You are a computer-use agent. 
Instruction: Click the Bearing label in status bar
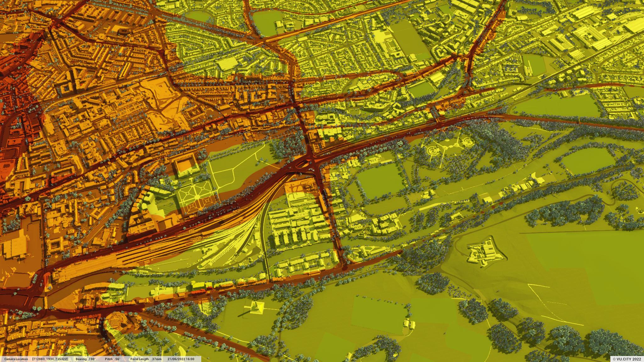click(81, 359)
